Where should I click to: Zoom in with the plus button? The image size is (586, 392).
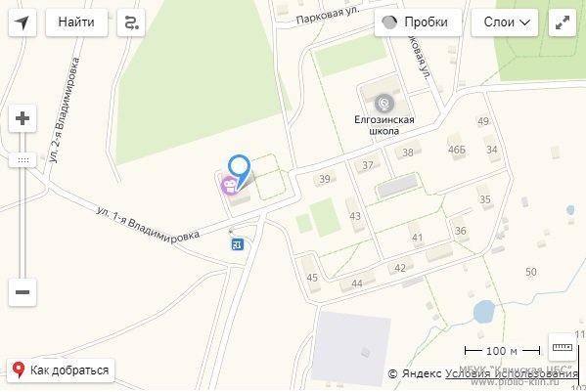pyautogui.click(x=23, y=118)
